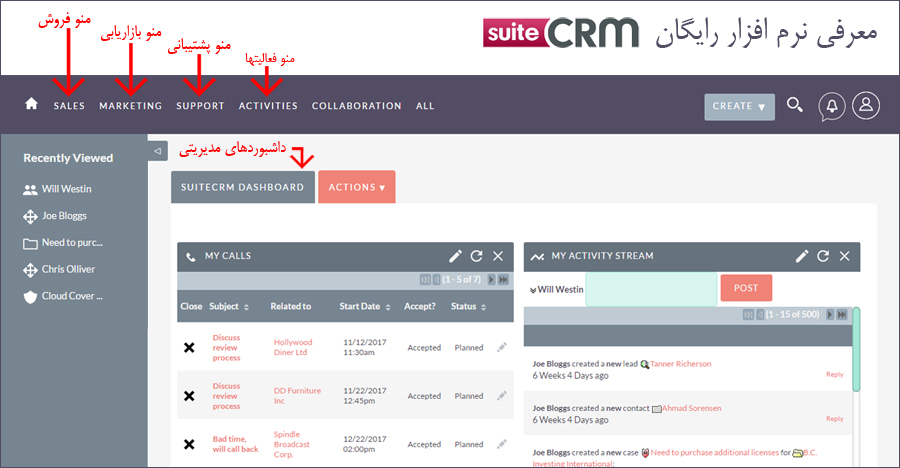Click the activity stream chart icon

point(537,257)
